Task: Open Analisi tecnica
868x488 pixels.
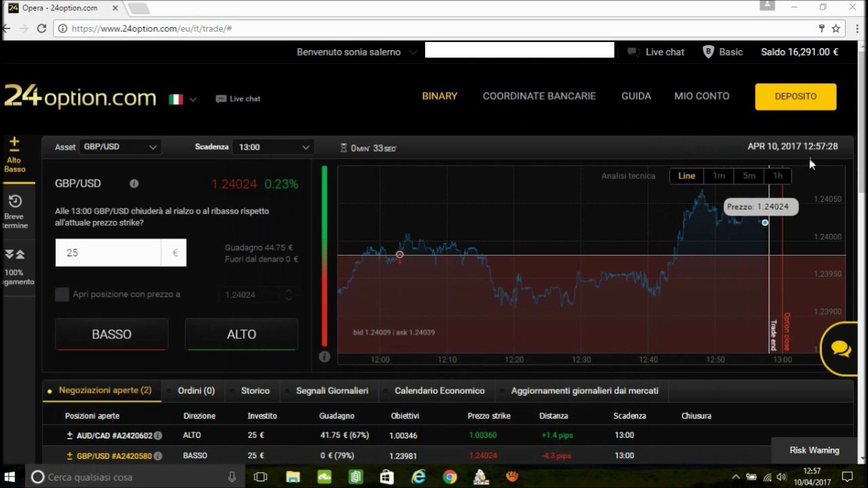Action: [629, 176]
